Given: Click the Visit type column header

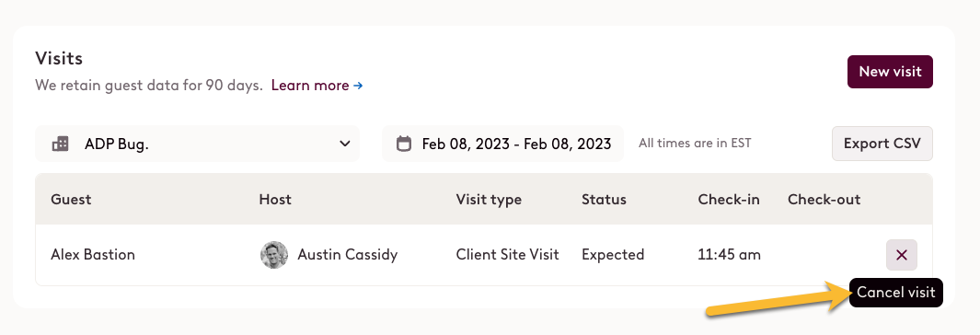Looking at the screenshot, I should click(x=489, y=200).
